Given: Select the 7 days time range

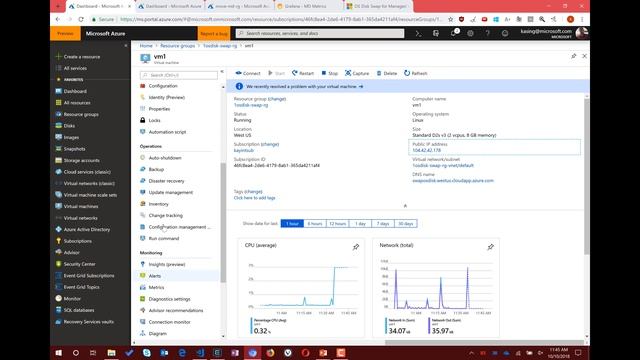Looking at the screenshot, I should (383, 224).
